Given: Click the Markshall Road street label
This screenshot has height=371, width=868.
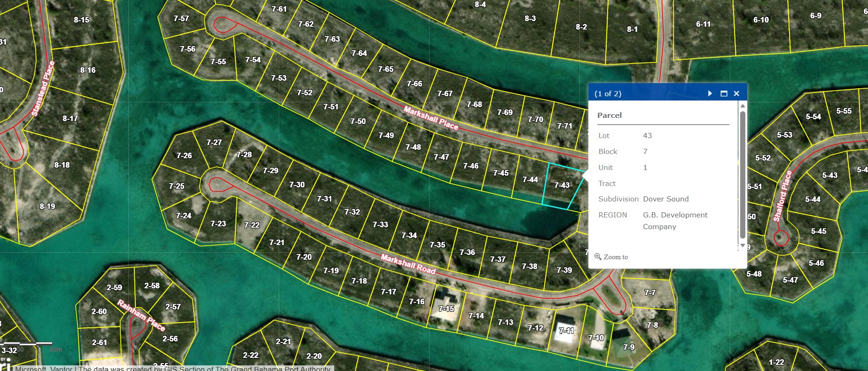Looking at the screenshot, I should pyautogui.click(x=408, y=264).
